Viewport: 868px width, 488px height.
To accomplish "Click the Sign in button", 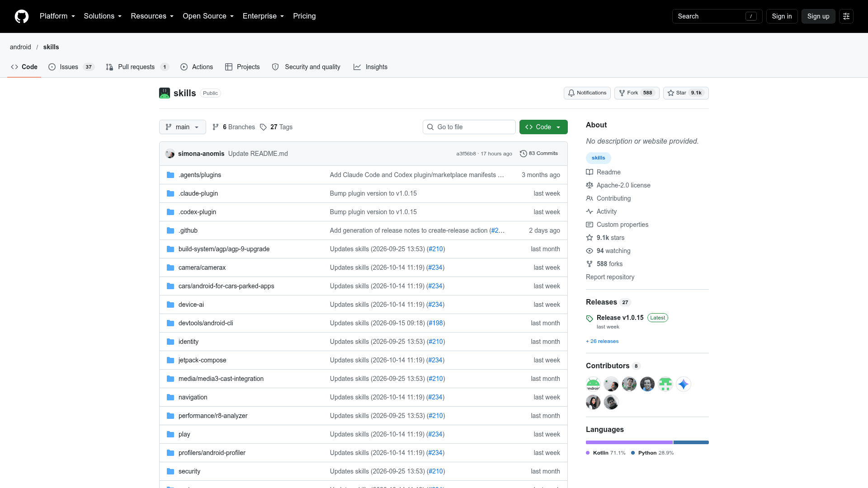I will (782, 16).
